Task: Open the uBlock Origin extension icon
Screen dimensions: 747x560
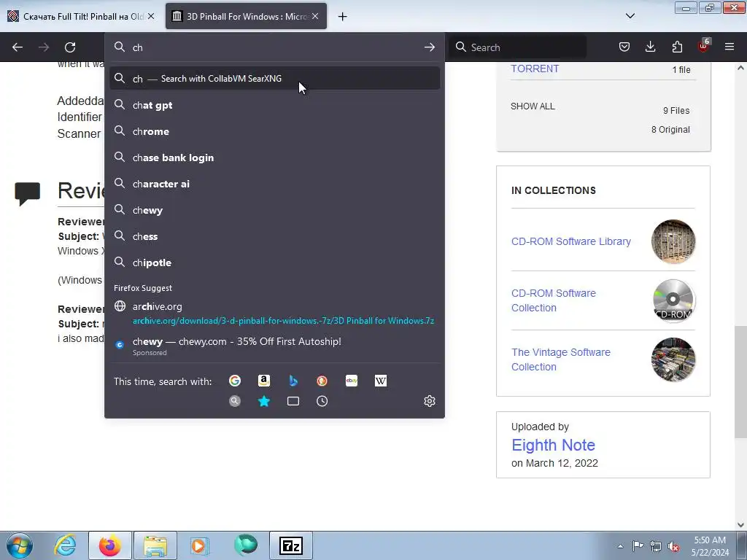Action: click(703, 47)
